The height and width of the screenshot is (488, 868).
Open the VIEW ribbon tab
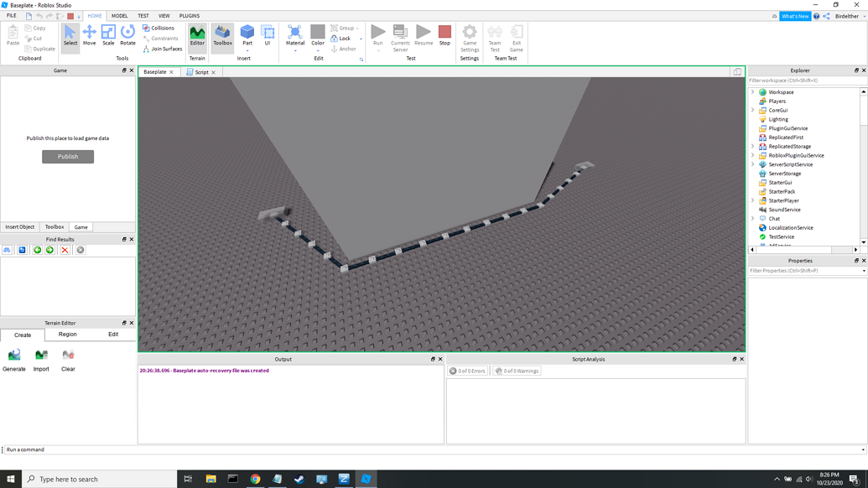pyautogui.click(x=164, y=15)
